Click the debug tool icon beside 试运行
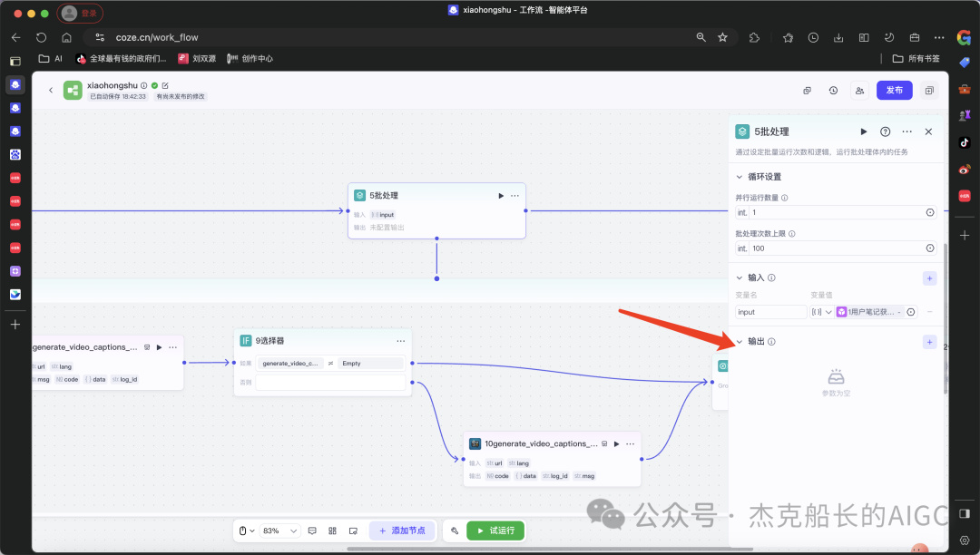This screenshot has width=980, height=555. coord(455,531)
